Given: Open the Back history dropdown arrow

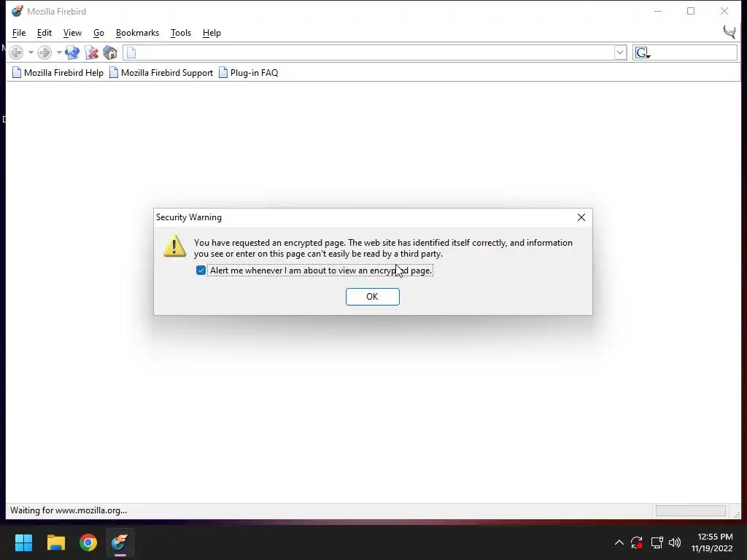Looking at the screenshot, I should click(31, 52).
